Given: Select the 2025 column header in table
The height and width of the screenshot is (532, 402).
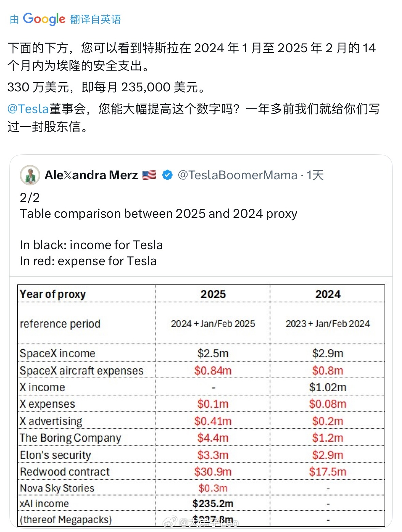Looking at the screenshot, I should pos(213,294).
